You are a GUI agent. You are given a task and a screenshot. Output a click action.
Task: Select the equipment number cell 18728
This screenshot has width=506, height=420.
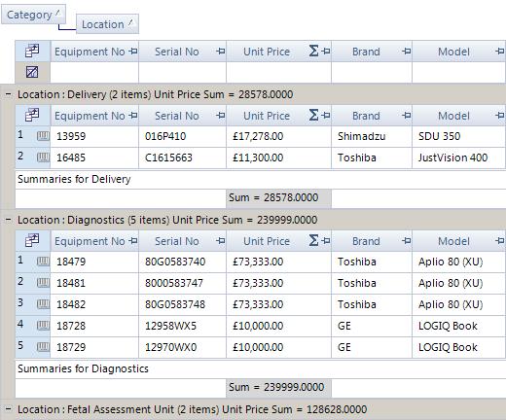click(94, 326)
